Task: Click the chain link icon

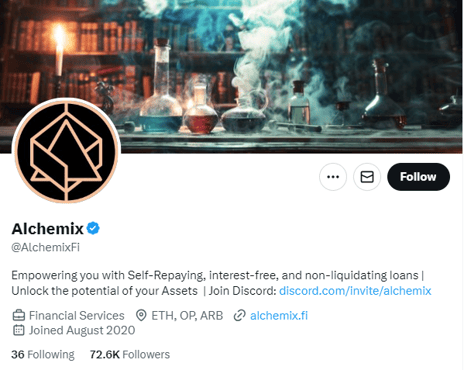Action: coord(240,315)
